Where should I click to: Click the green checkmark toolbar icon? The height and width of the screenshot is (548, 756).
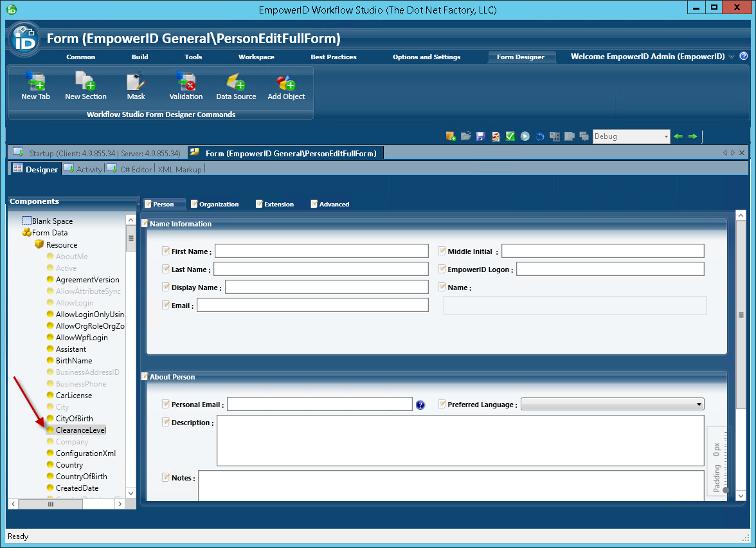(510, 136)
